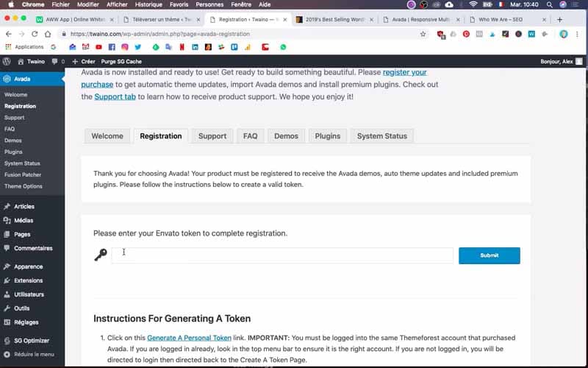The height and width of the screenshot is (368, 588).
Task: Bookmark this page with the star icon
Action: (423, 34)
